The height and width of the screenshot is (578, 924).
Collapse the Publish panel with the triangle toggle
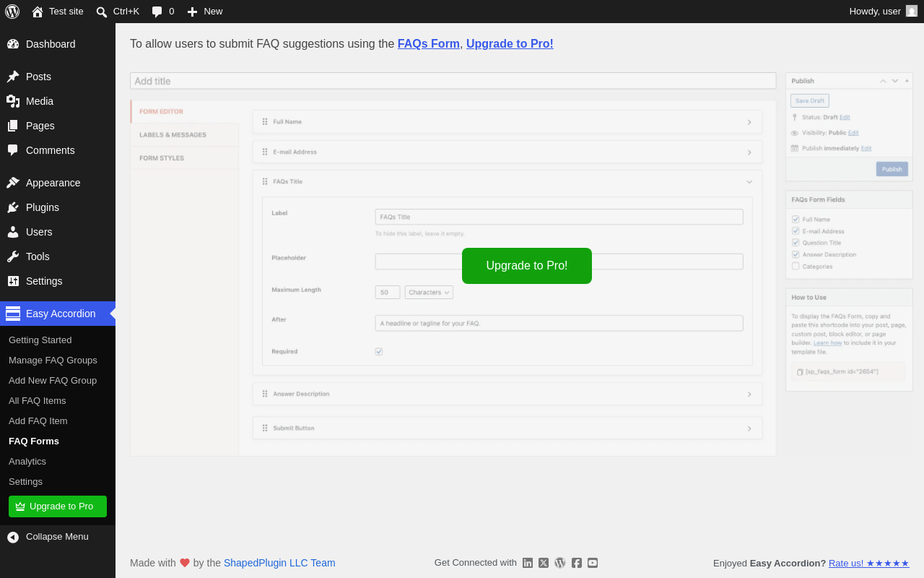907,81
